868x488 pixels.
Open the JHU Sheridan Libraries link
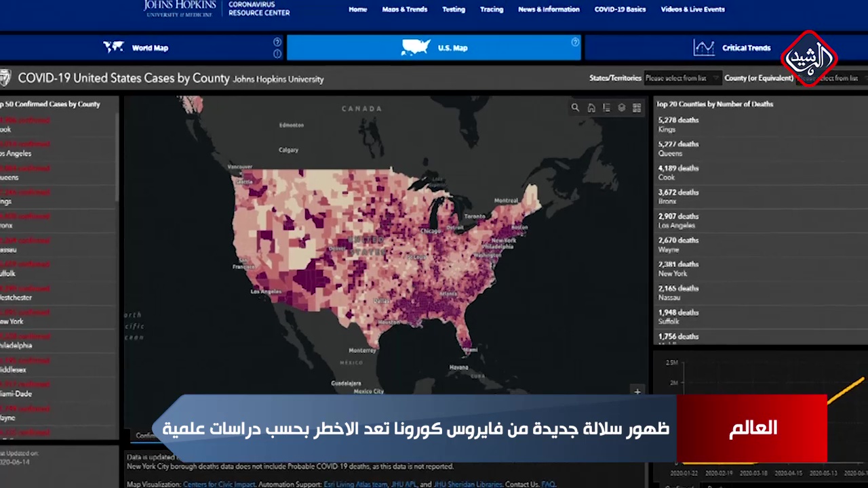point(468,484)
